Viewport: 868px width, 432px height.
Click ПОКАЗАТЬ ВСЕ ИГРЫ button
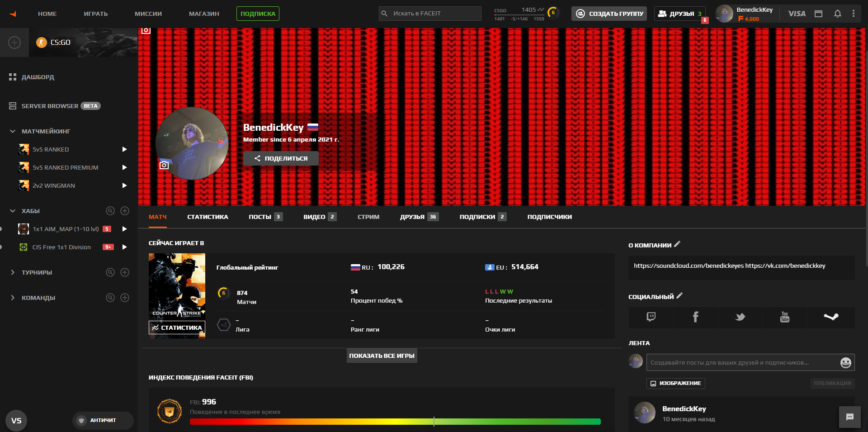coord(382,356)
